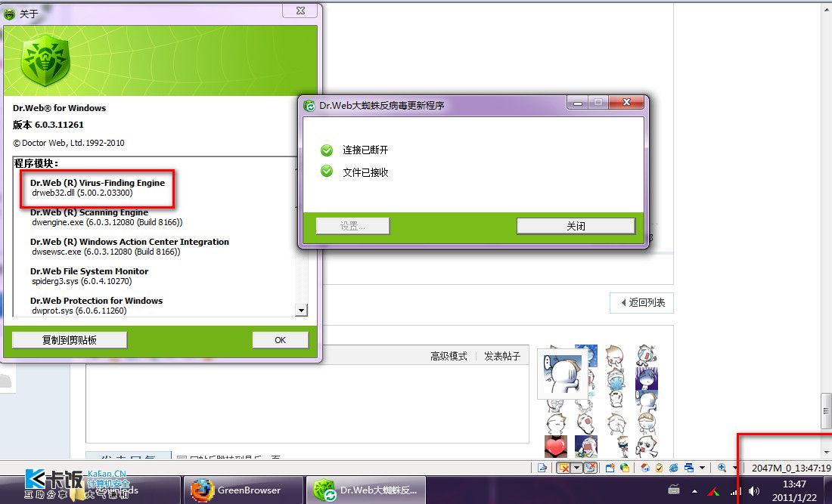Click the red and green tray icon

coord(713,491)
